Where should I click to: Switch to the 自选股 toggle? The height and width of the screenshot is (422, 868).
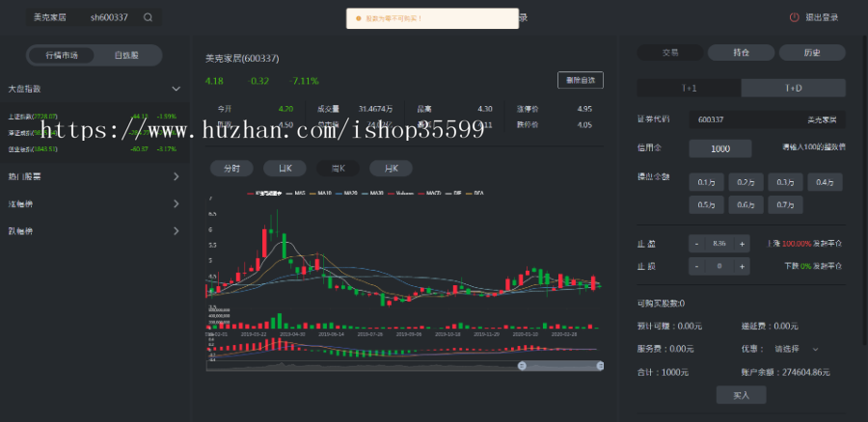tap(126, 55)
